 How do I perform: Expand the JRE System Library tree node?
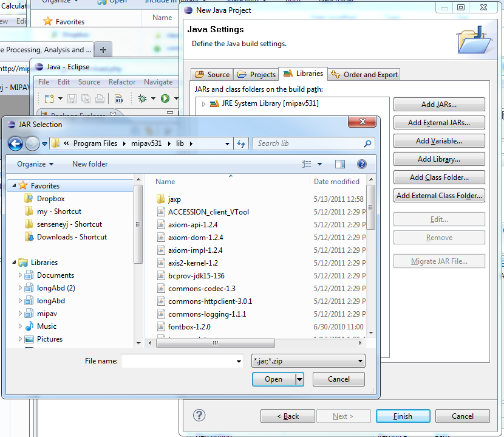(204, 104)
